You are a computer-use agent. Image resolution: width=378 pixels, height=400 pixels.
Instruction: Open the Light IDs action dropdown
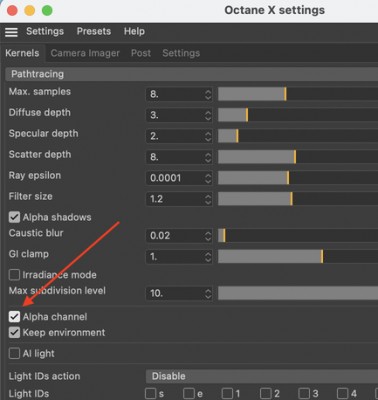pyautogui.click(x=262, y=376)
